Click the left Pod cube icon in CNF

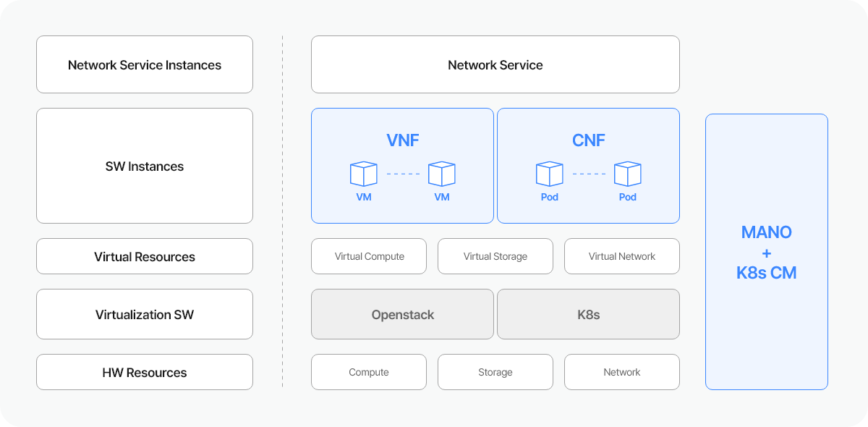pos(550,174)
